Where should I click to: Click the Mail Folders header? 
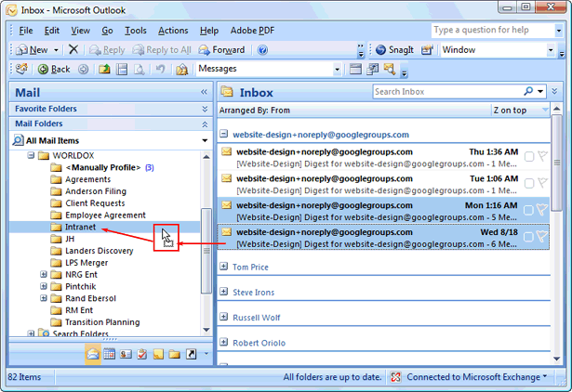pos(111,124)
